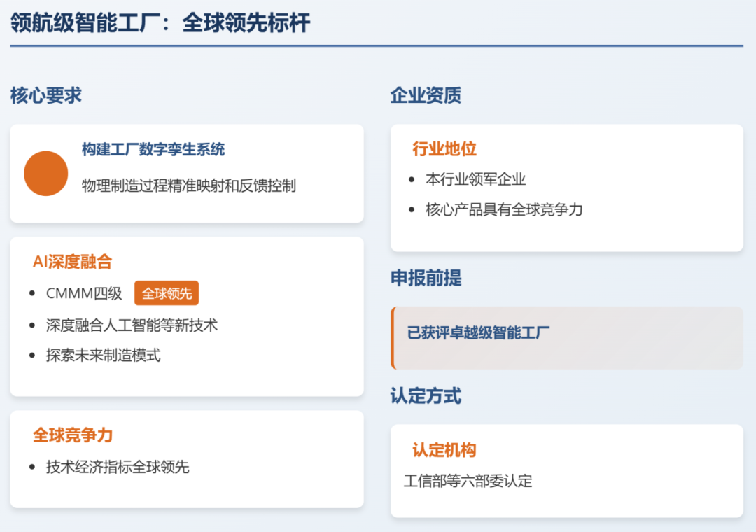Screen dimensions: 756x532
Task: Click the 全球竞争力 card title
Action: click(x=73, y=435)
